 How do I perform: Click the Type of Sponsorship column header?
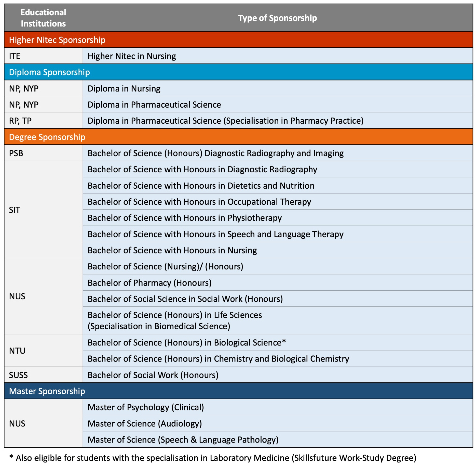(x=277, y=18)
